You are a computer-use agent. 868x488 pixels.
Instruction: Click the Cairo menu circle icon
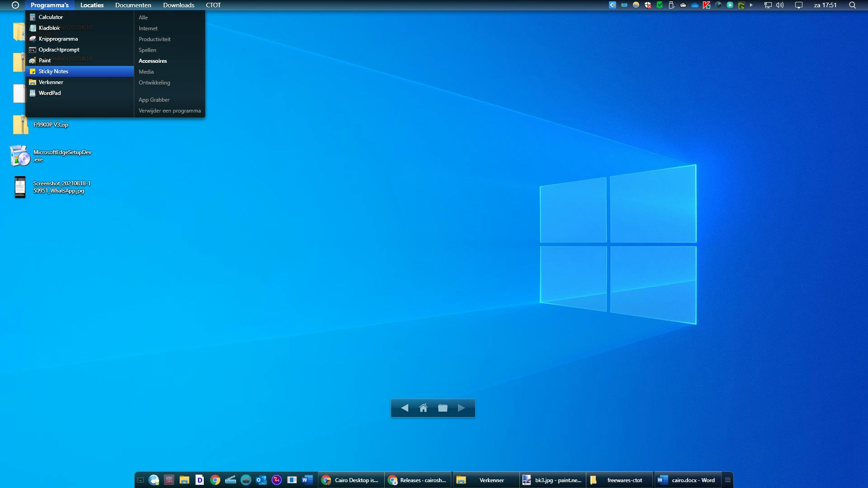(15, 5)
